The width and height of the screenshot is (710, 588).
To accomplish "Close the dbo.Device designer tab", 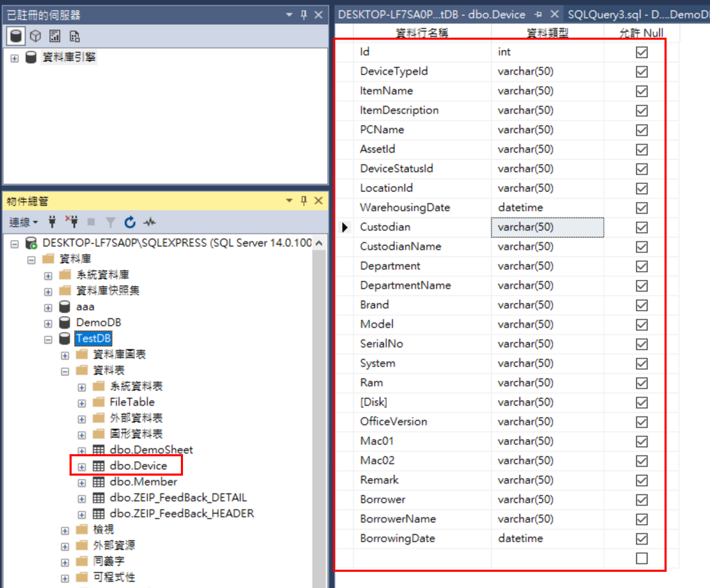I will tap(555, 14).
